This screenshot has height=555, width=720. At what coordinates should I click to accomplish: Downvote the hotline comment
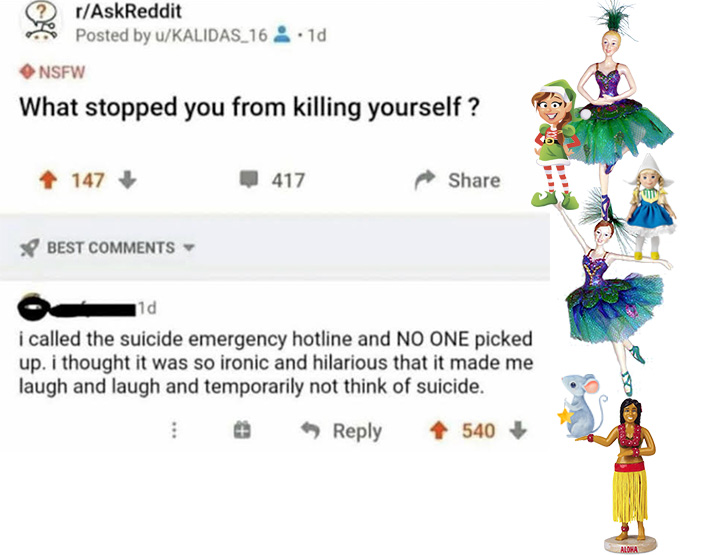(x=518, y=431)
